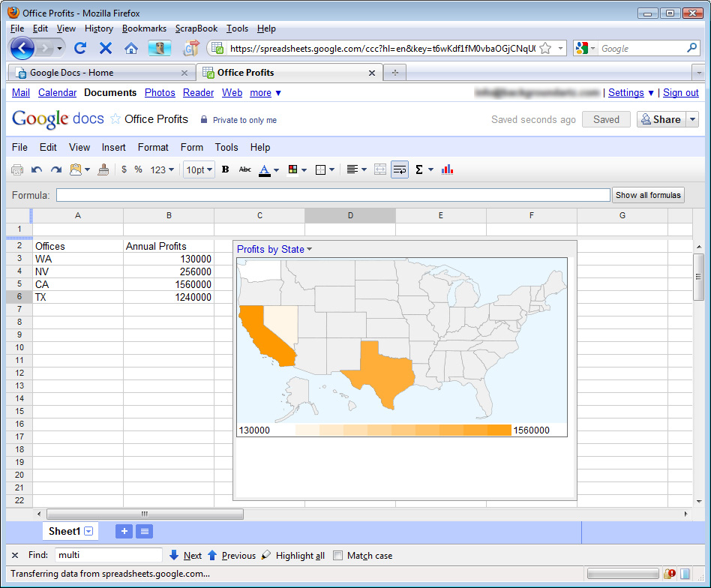Toggle Highlight all in the Find bar
The width and height of the screenshot is (711, 588).
click(x=293, y=555)
